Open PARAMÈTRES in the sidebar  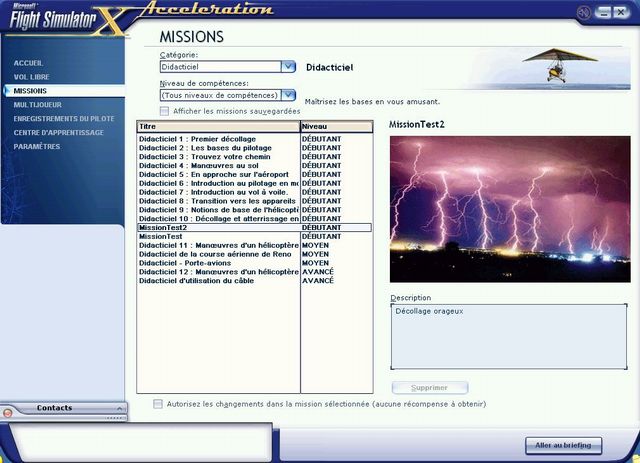[x=37, y=146]
